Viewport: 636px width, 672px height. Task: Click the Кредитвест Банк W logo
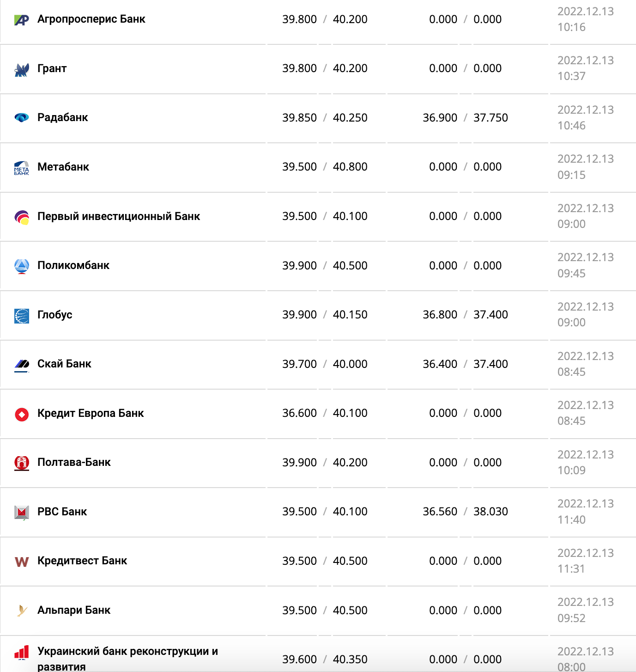click(x=22, y=562)
